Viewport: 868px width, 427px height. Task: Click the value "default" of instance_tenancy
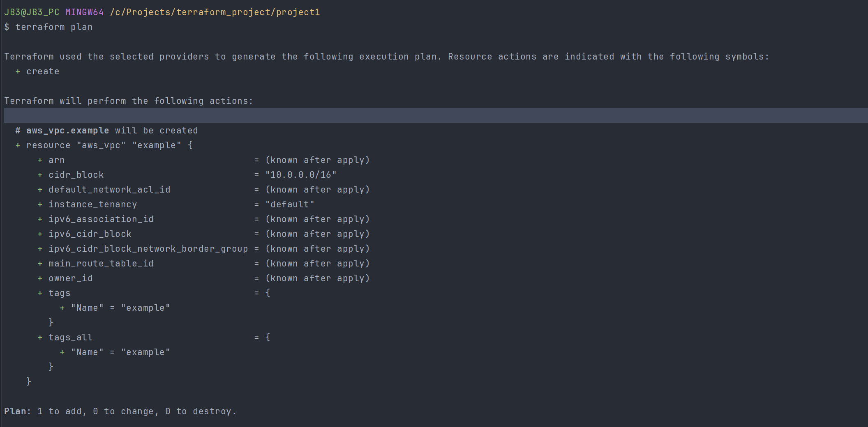tap(290, 204)
